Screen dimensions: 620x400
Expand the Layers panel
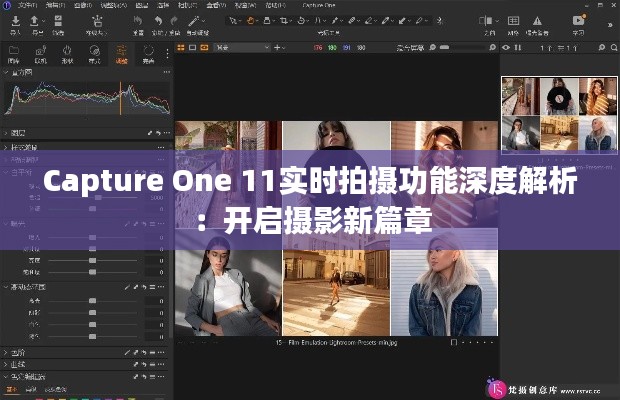[x=6, y=133]
